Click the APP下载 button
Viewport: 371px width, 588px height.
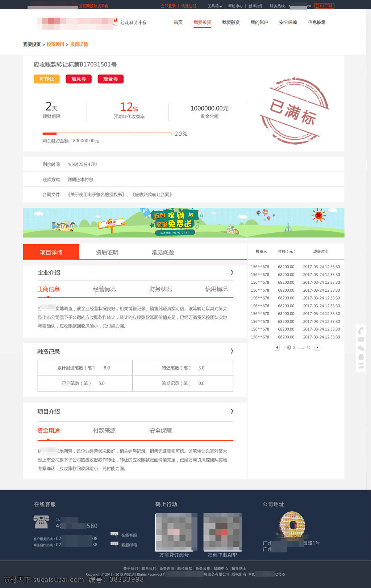tap(324, 6)
